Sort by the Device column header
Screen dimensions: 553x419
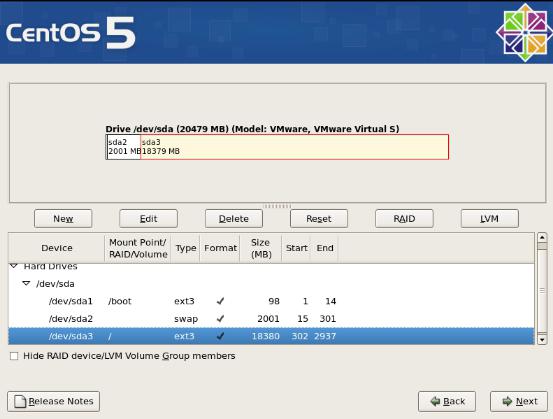pyautogui.click(x=56, y=248)
